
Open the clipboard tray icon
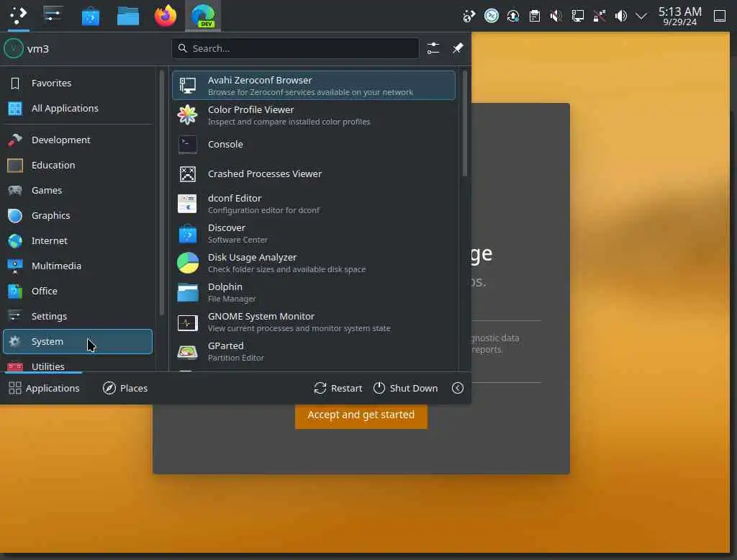[535, 16]
